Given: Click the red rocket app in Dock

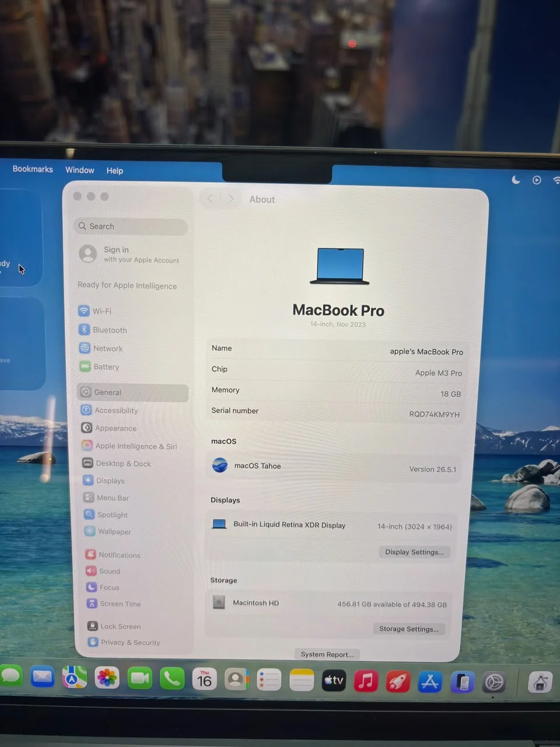Looking at the screenshot, I should (x=398, y=682).
